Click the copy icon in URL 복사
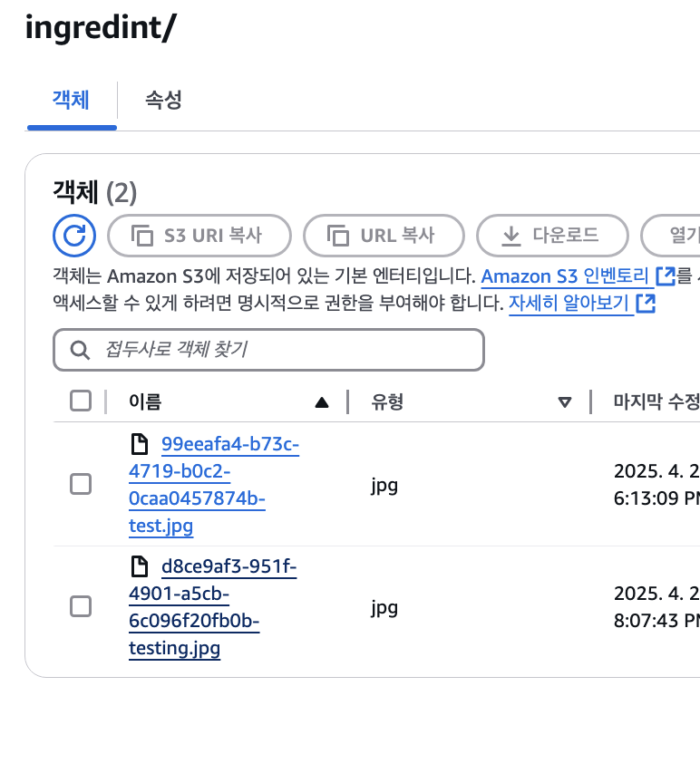This screenshot has width=700, height=783. coord(337,236)
